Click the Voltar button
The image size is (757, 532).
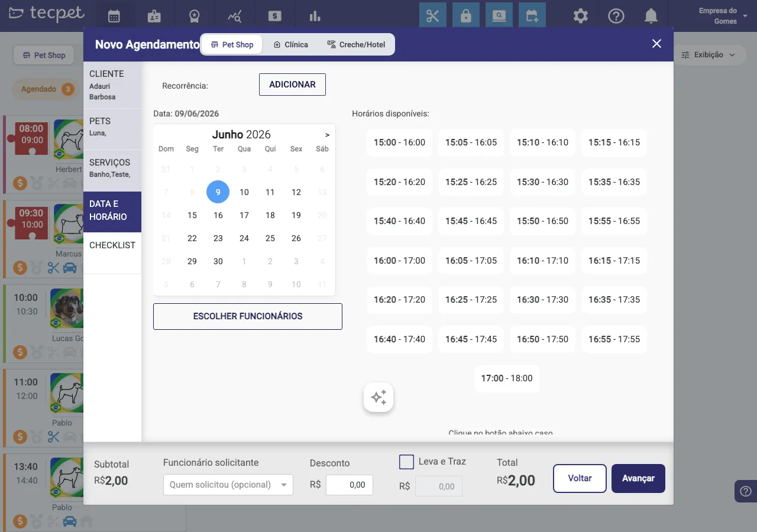tap(580, 478)
